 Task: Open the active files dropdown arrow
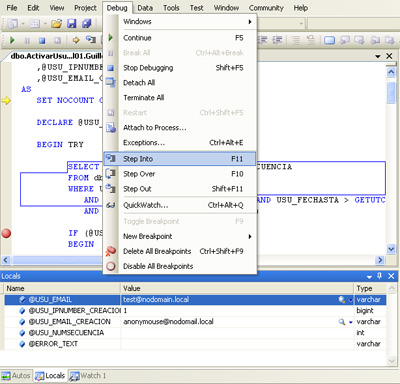[x=378, y=56]
